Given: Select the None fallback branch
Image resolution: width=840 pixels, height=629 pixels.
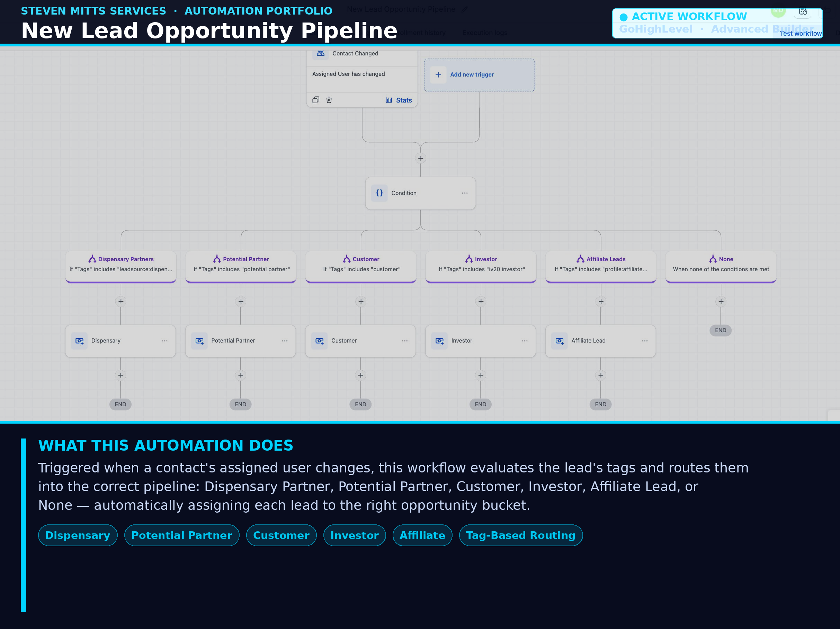Looking at the screenshot, I should coord(721,267).
